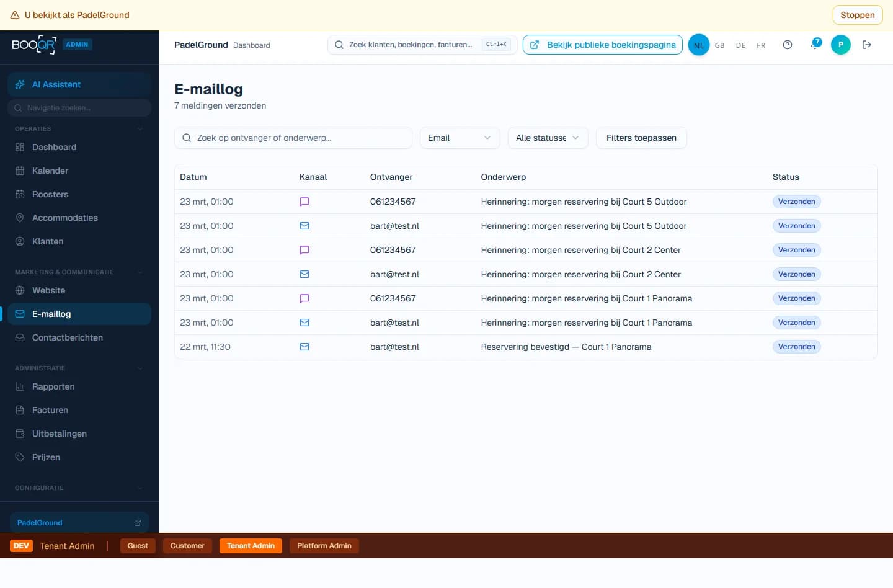Open the Email channel filter dropdown
Viewport: 893px width, 588px height.
point(460,138)
